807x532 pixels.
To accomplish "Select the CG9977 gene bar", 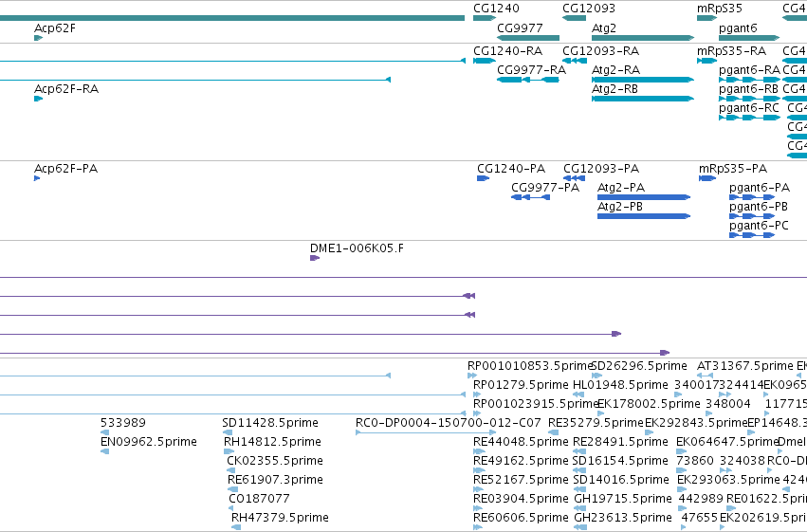I will tap(528, 38).
